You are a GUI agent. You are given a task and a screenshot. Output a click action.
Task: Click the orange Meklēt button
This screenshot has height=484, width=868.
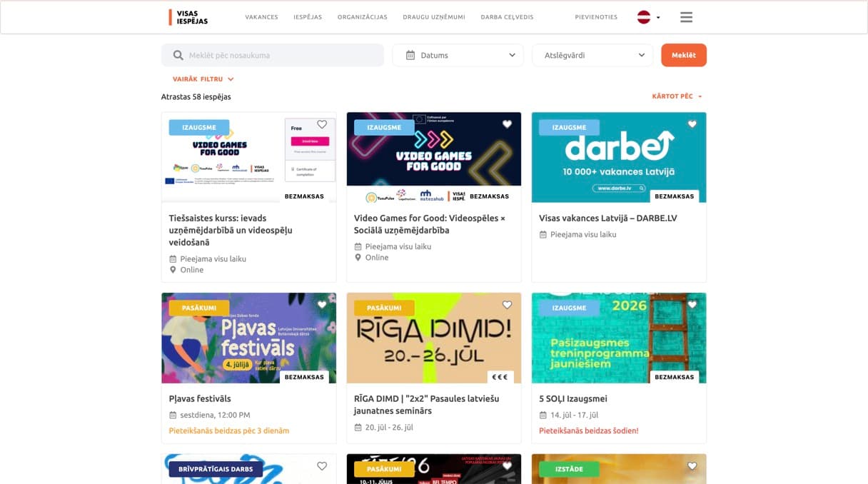point(684,55)
